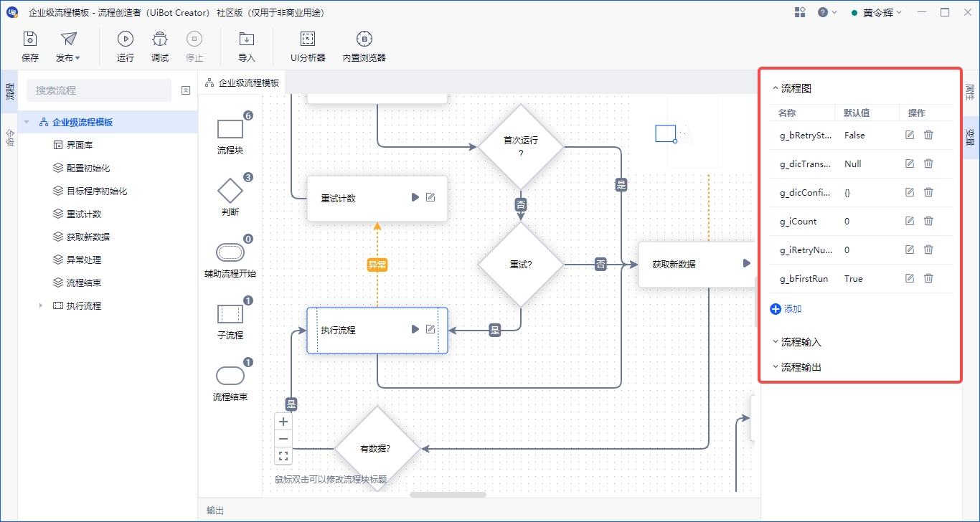
Task: Collapse the 企业级流程模板 tree node
Action: (27, 122)
